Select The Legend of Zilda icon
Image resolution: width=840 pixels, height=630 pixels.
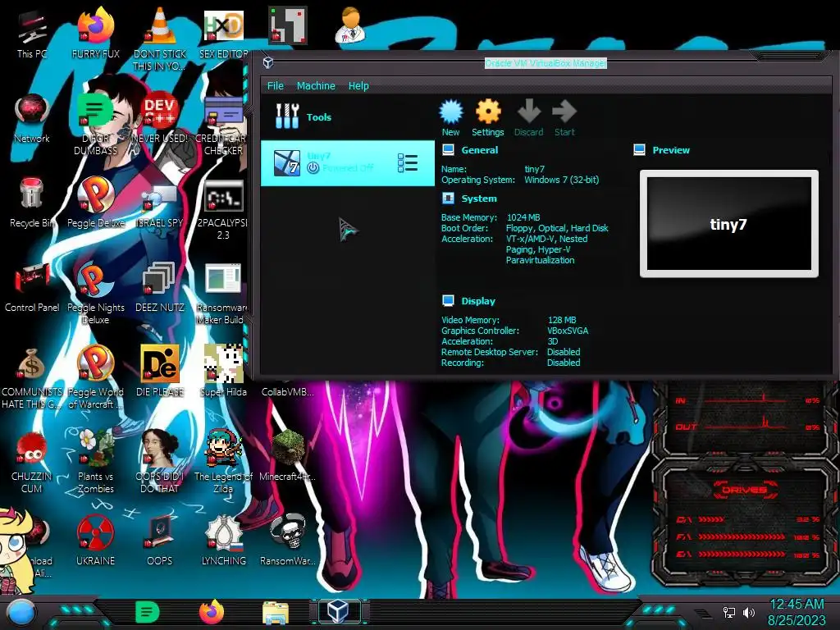pos(223,462)
